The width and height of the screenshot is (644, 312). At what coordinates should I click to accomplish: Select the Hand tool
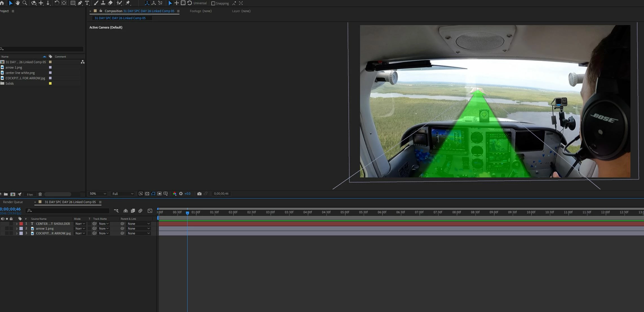pos(18,3)
